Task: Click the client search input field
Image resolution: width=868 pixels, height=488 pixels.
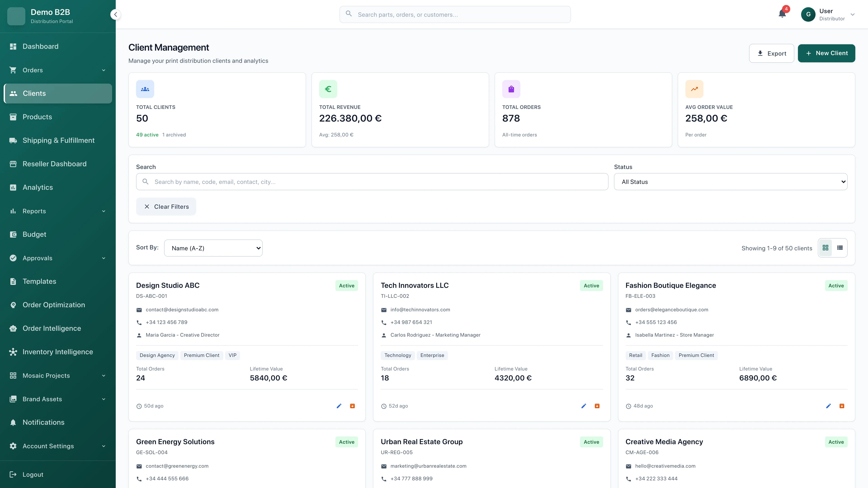Action: [x=371, y=181]
